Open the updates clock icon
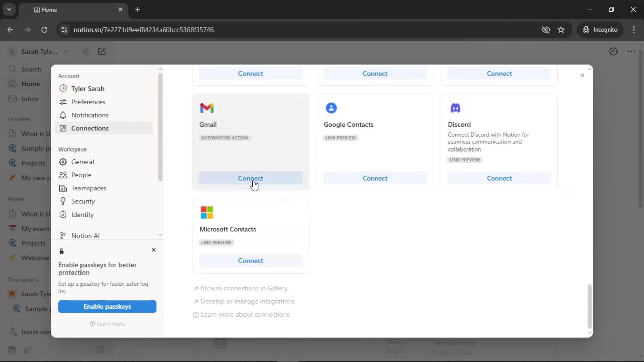Image resolution: width=644 pixels, height=362 pixels. coord(613,51)
